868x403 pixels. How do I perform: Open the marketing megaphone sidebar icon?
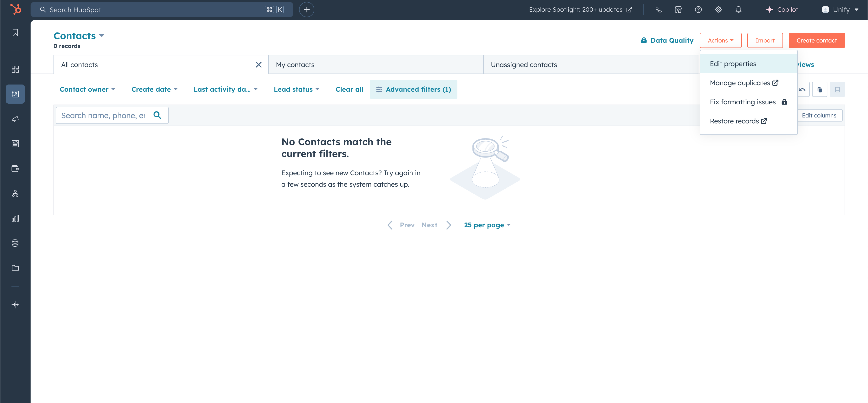click(15, 119)
